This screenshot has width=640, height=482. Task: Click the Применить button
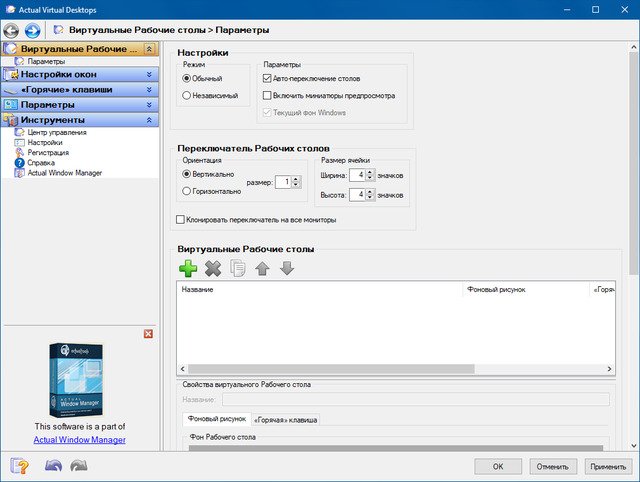(x=607, y=466)
